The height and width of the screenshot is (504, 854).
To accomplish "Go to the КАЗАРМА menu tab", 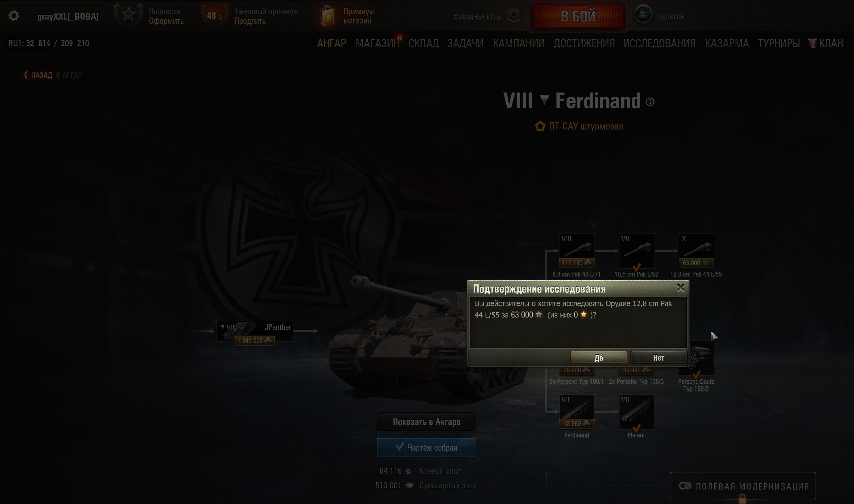I will coord(727,43).
